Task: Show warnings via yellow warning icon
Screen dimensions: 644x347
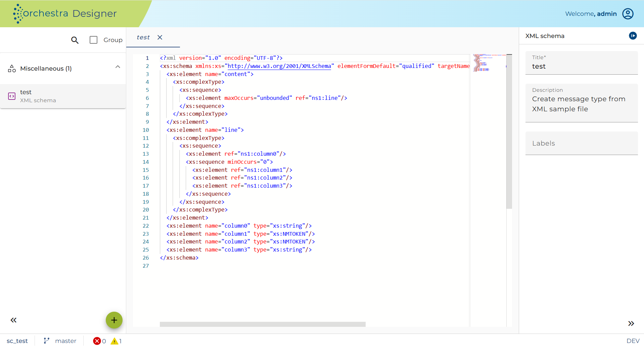Action: [114, 341]
